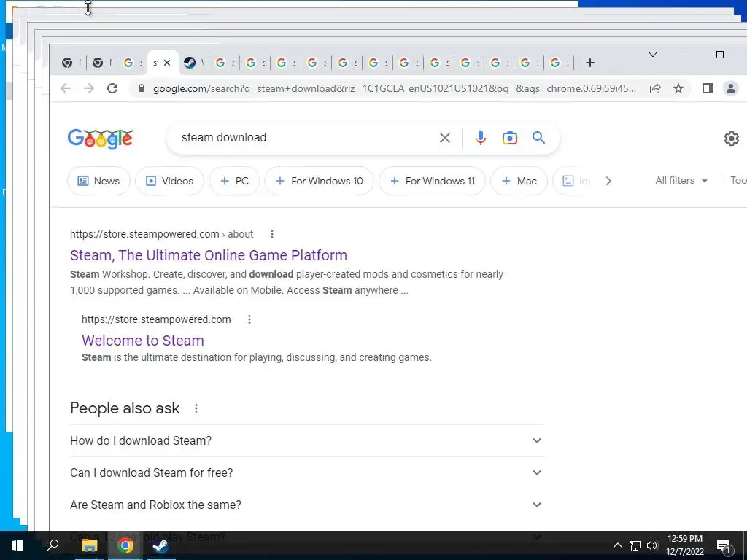Search by image with the camera icon

510,138
